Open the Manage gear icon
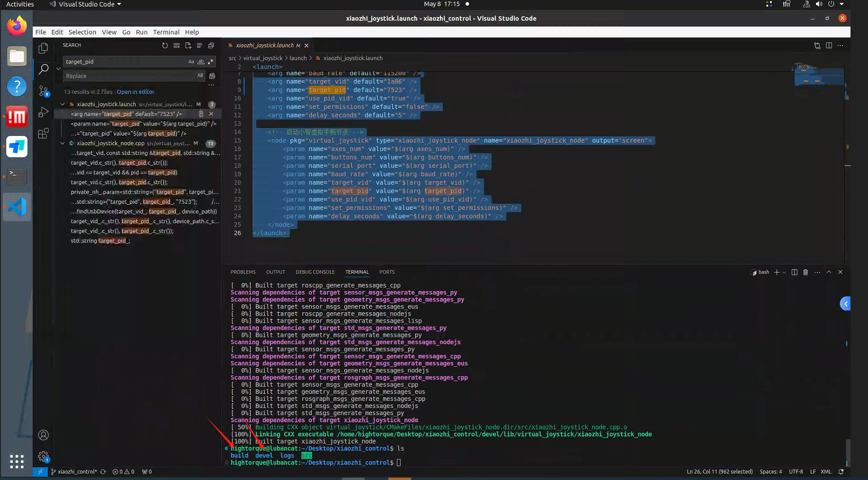868x480 pixels. pos(44,456)
